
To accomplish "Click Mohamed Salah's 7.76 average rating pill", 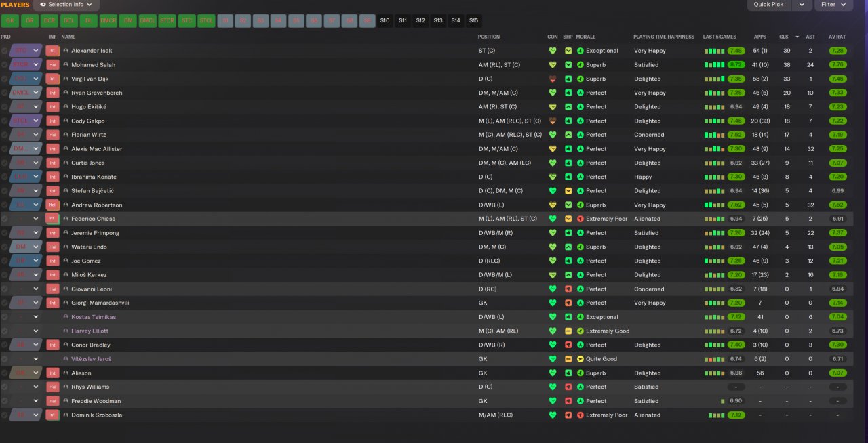I will click(x=837, y=65).
